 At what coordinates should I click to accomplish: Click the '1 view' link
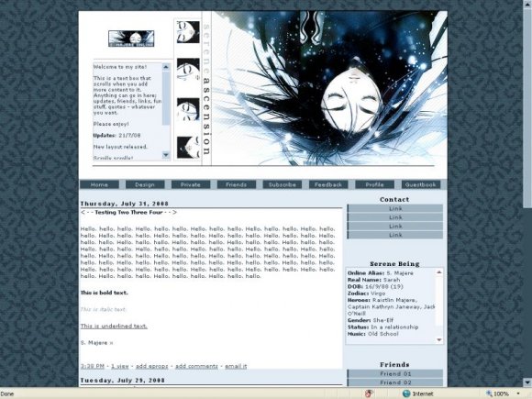click(x=120, y=366)
